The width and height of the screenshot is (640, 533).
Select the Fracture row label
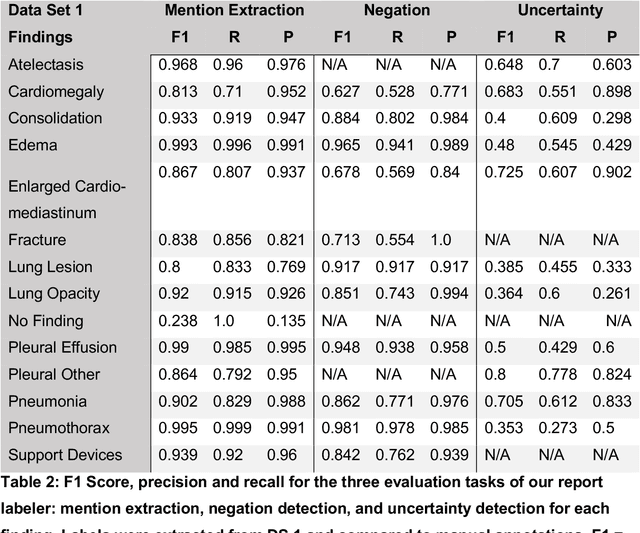37,240
